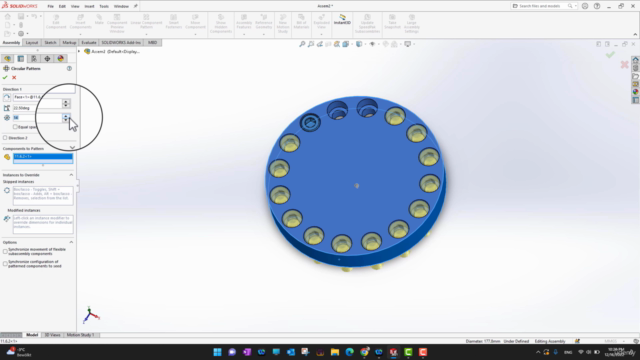The image size is (640, 360).
Task: Enable the Equal spacing checkbox
Action: (15, 127)
